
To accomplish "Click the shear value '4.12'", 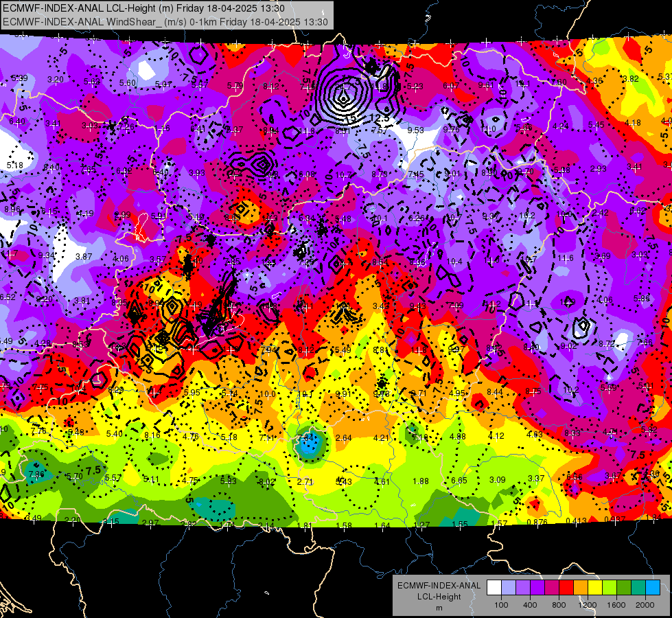I will 496,436.
